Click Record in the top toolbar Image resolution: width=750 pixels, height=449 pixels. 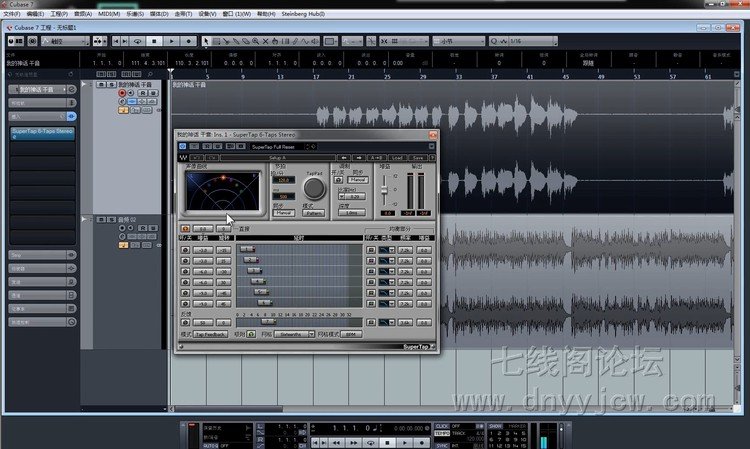tap(188, 42)
